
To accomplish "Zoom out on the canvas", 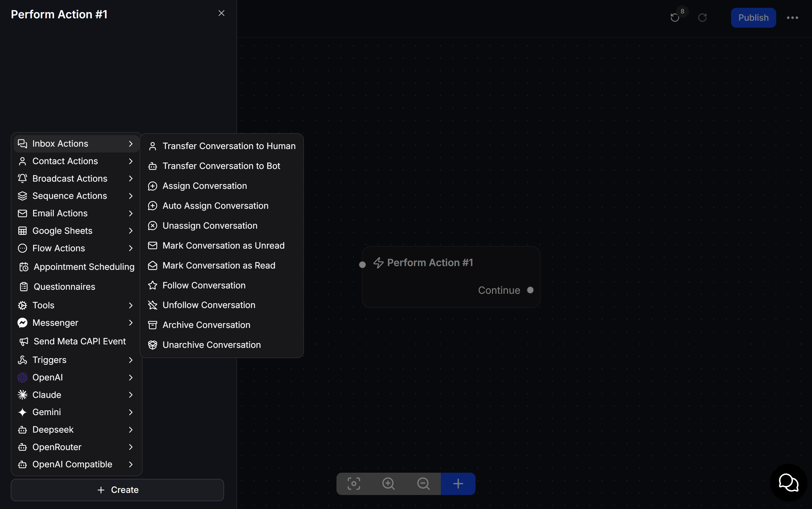I will 423,484.
